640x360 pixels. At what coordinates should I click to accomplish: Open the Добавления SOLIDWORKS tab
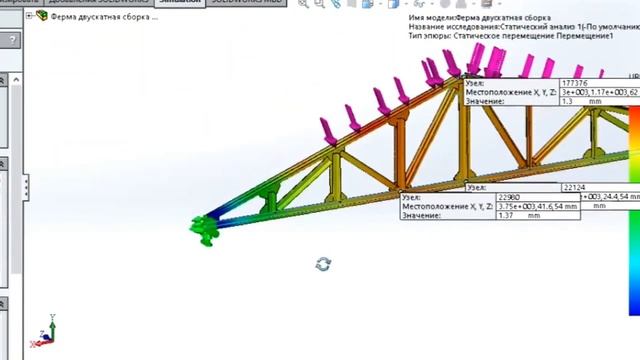tap(99, 2)
